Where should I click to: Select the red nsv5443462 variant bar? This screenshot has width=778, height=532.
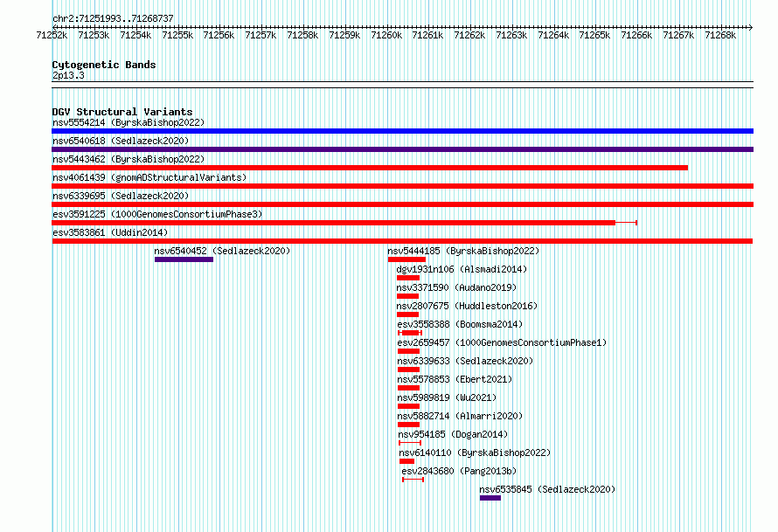(x=370, y=168)
